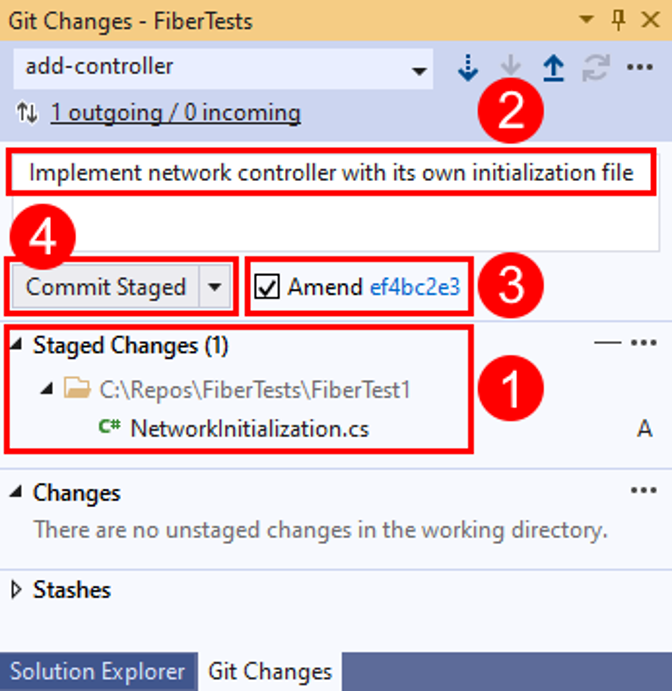Screen dimensions: 672x691
Task: Expand the Stashes section
Action: (x=16, y=590)
